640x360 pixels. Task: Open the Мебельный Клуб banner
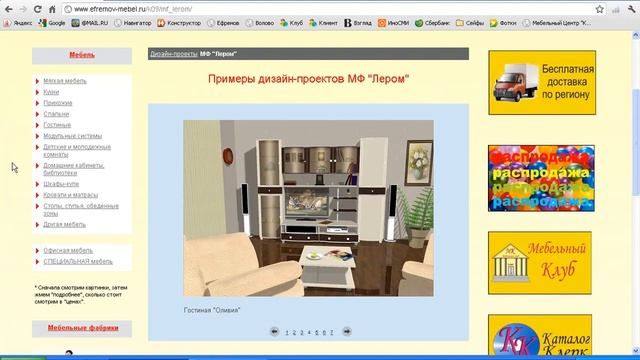coord(540,263)
